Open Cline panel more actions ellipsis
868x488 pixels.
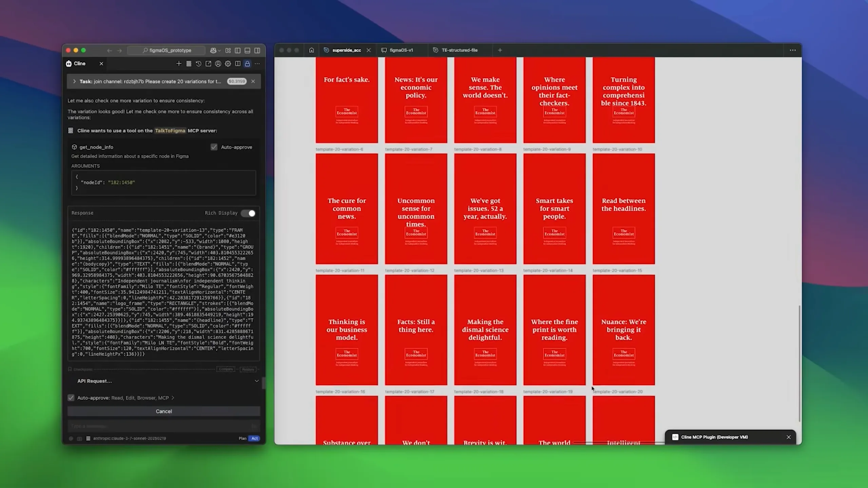tap(257, 63)
